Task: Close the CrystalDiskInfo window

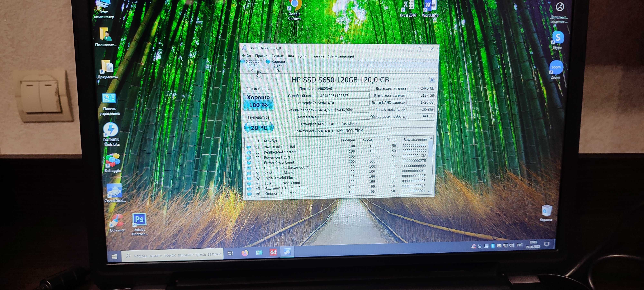Action: pyautogui.click(x=432, y=49)
